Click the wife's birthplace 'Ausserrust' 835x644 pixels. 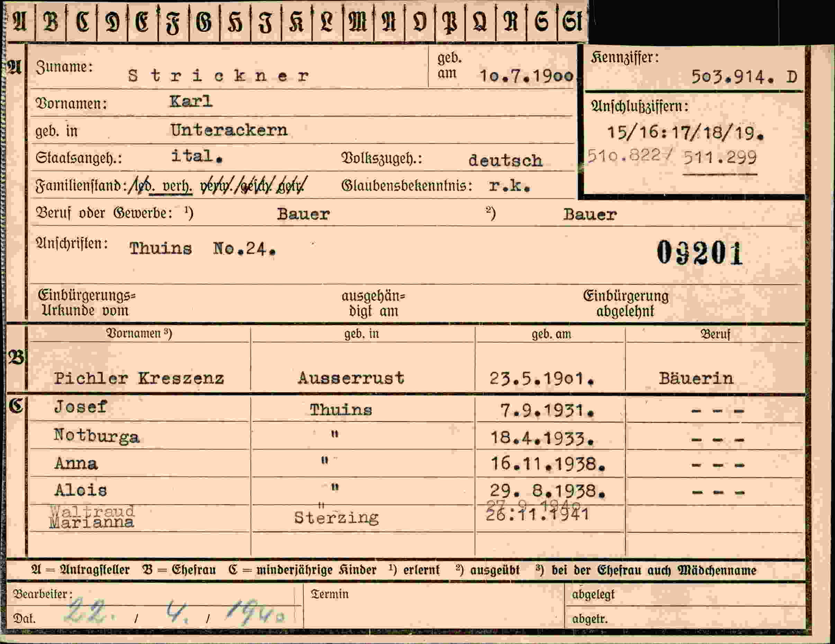(x=351, y=378)
